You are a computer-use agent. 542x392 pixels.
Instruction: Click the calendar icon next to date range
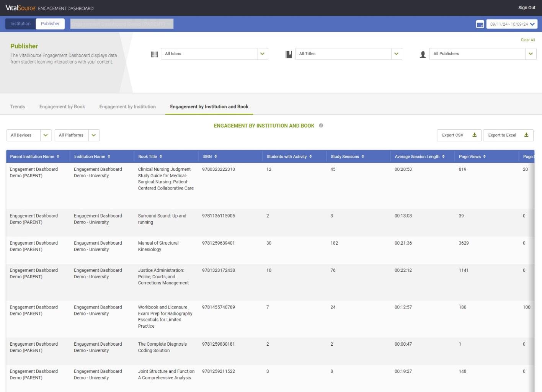(480, 24)
